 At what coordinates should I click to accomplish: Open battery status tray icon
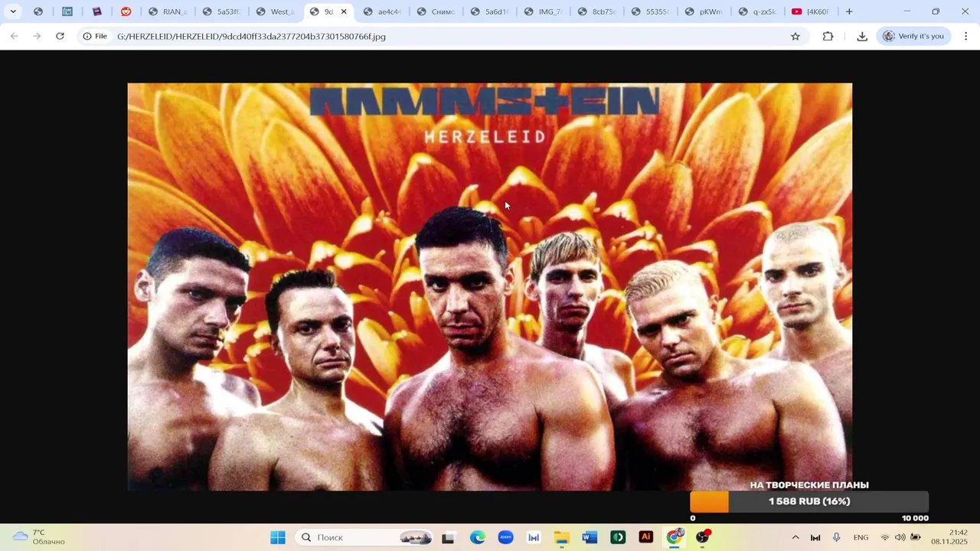pos(916,537)
